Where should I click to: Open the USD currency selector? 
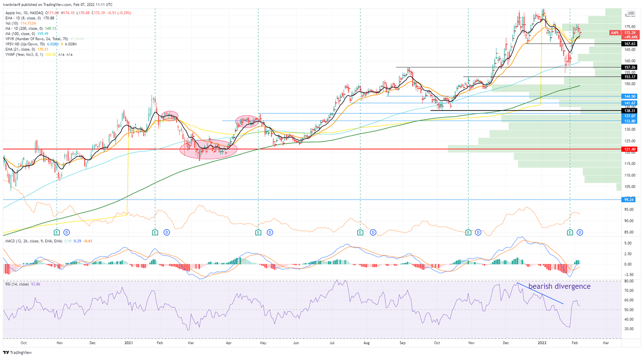point(631,13)
